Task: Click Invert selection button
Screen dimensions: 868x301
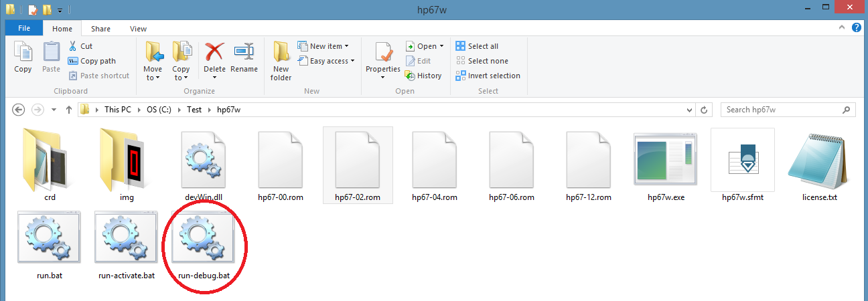Action: tap(488, 76)
